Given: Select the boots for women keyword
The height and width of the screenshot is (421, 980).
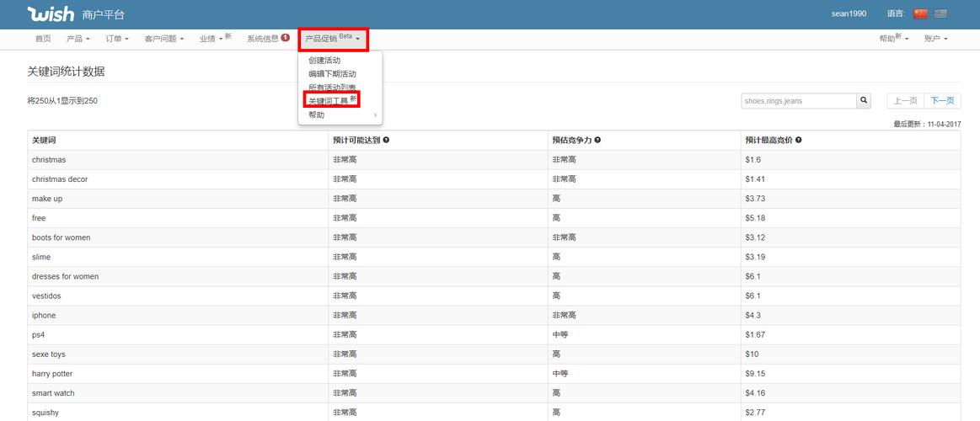Looking at the screenshot, I should (62, 237).
